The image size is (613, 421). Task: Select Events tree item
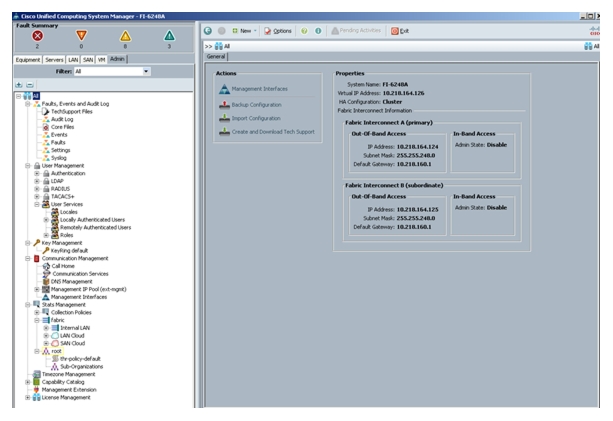[59, 134]
